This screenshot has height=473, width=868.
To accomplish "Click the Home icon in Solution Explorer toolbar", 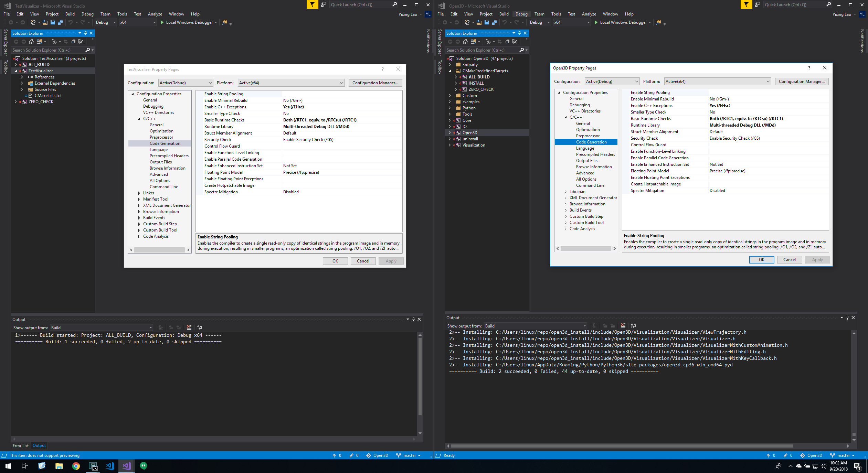I will [x=31, y=42].
